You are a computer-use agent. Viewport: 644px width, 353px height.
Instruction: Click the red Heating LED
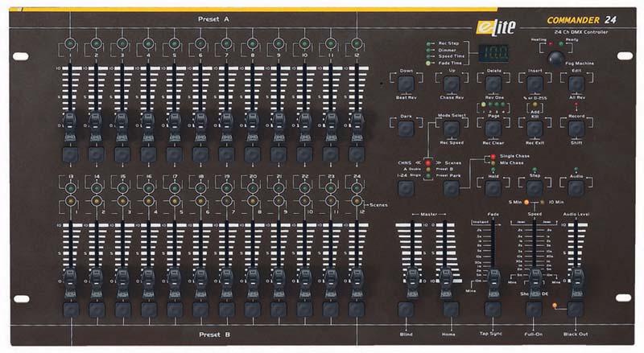tap(551, 43)
